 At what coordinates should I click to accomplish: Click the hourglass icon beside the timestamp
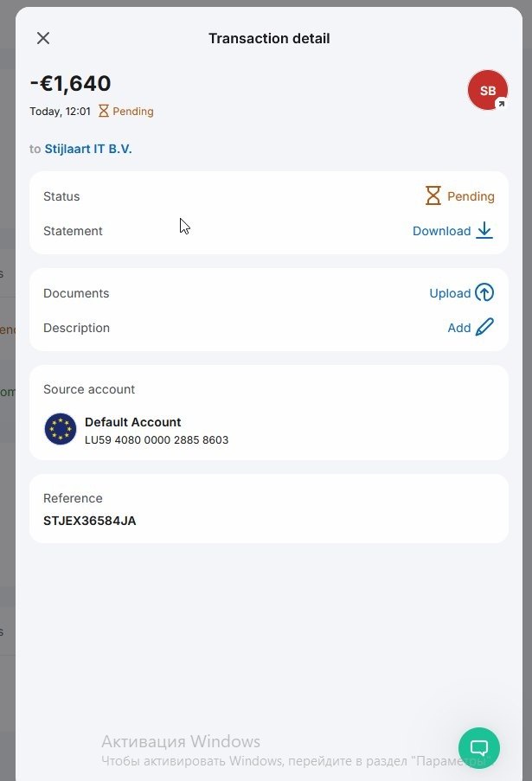[x=104, y=112]
